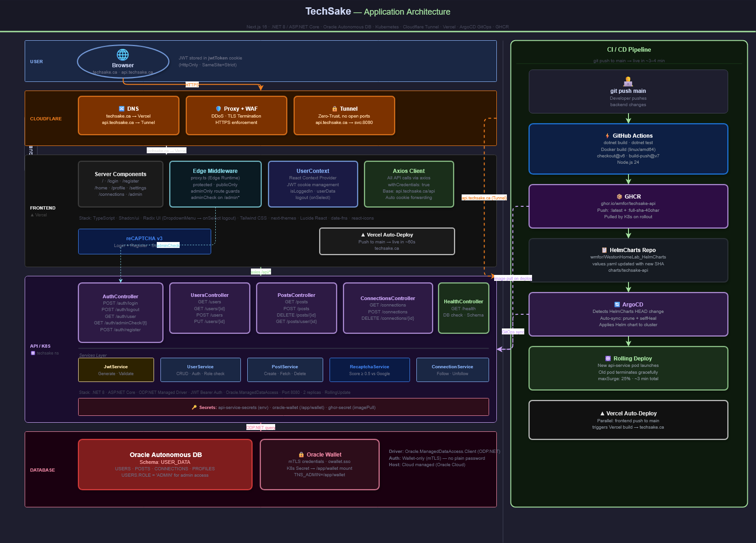Select the UsersController card
This screenshot has height=543, width=756.
coord(210,308)
